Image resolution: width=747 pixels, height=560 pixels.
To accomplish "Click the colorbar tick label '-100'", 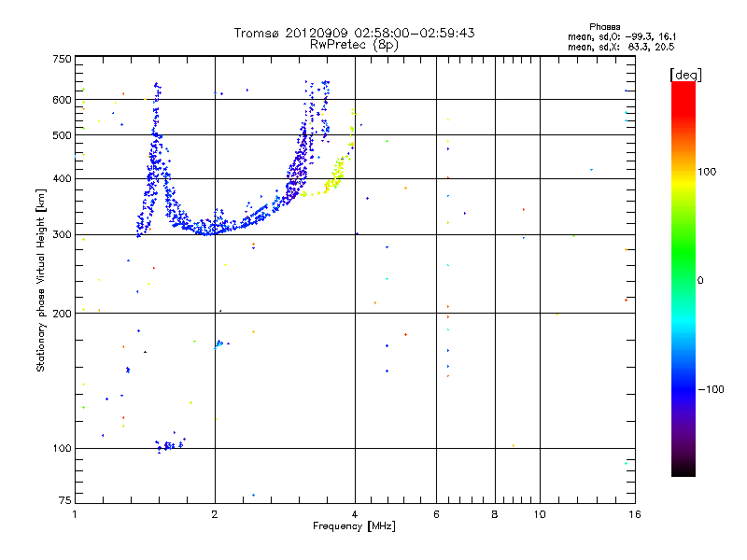I will pos(711,389).
